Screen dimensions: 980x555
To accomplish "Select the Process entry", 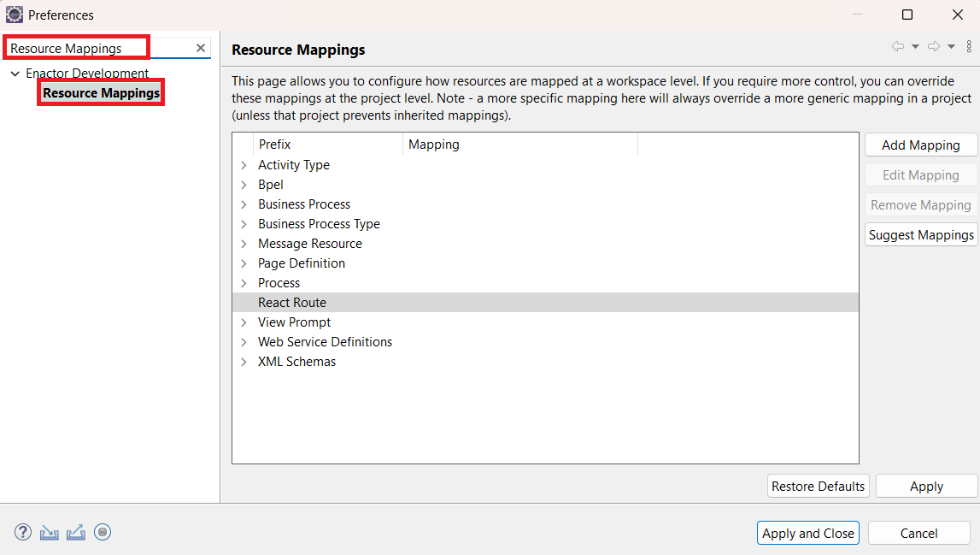I will (279, 283).
